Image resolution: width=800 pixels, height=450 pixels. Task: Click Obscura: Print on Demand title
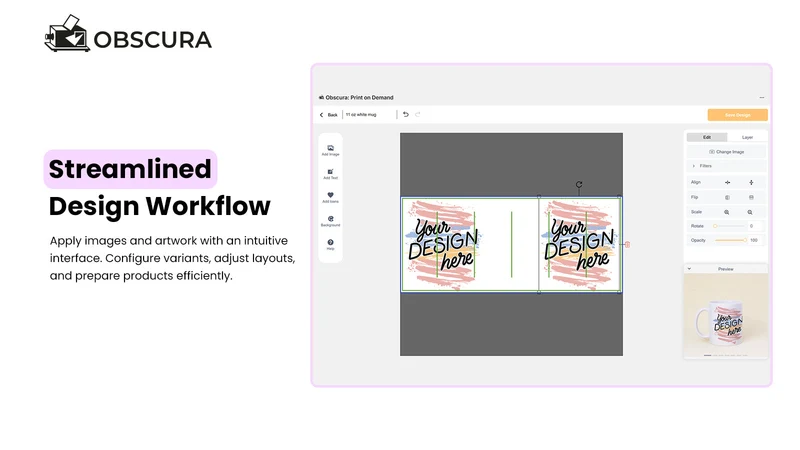click(360, 97)
